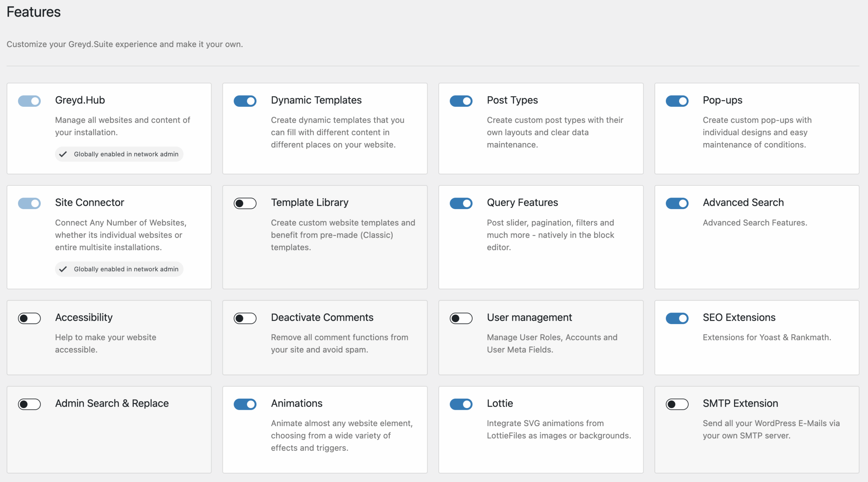Click 'Advanced Search Features.' description
This screenshot has width=868, height=482.
[x=755, y=223]
